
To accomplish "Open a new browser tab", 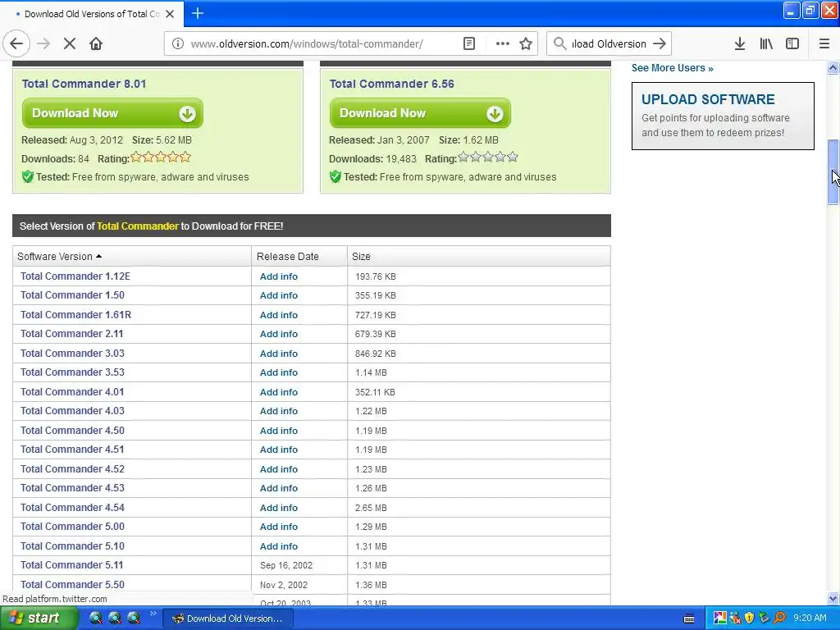I will click(198, 13).
